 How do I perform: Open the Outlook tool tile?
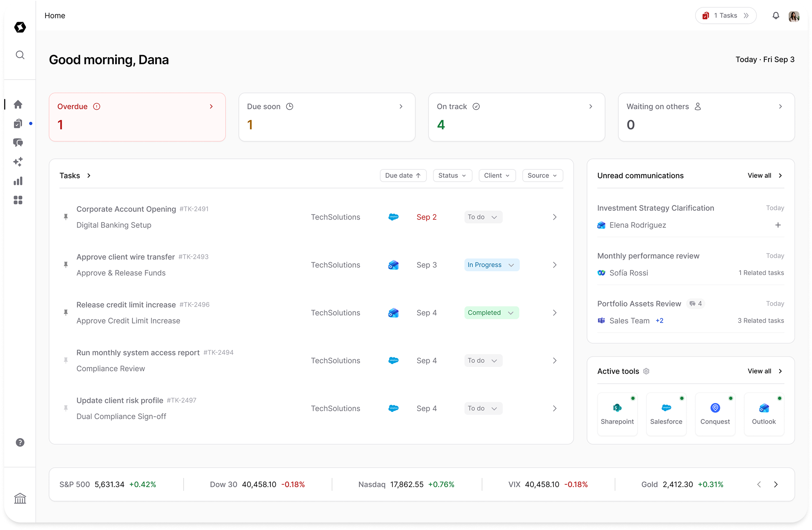(764, 414)
